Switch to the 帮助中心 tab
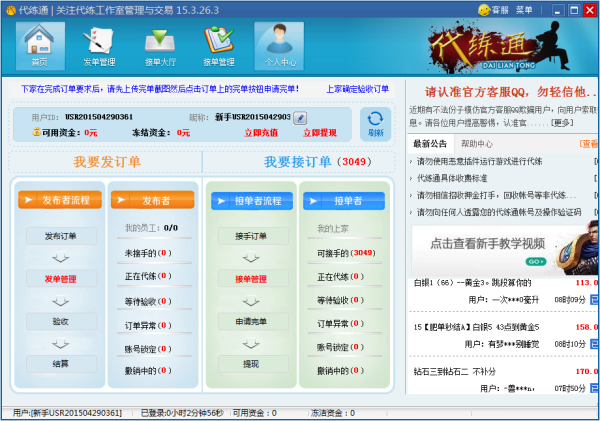Image resolution: width=600 pixels, height=421 pixels. (x=476, y=144)
